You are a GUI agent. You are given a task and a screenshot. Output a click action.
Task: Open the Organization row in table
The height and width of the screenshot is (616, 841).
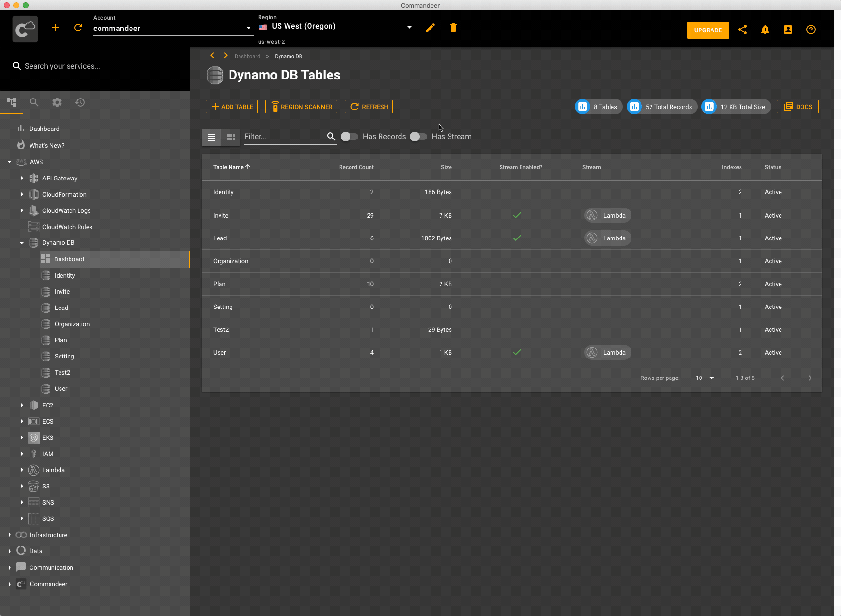(512, 261)
